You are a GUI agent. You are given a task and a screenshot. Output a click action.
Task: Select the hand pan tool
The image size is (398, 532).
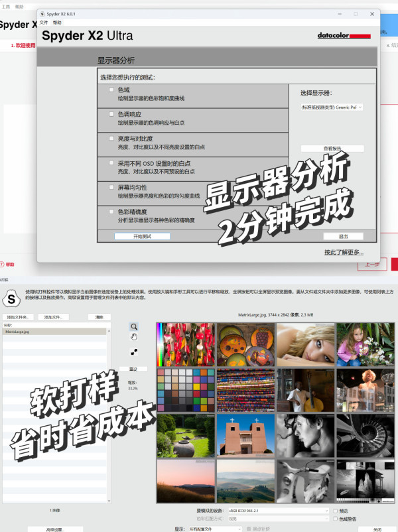pos(134,338)
